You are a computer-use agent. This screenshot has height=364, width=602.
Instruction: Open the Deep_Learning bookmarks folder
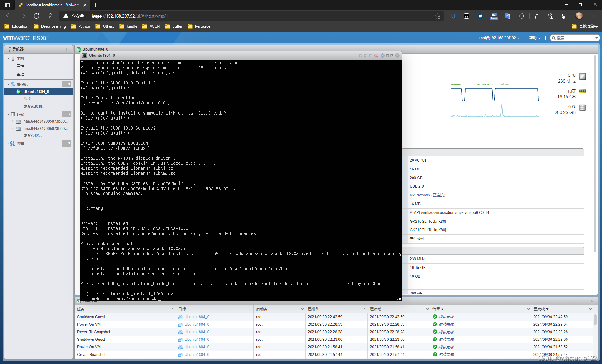50,26
